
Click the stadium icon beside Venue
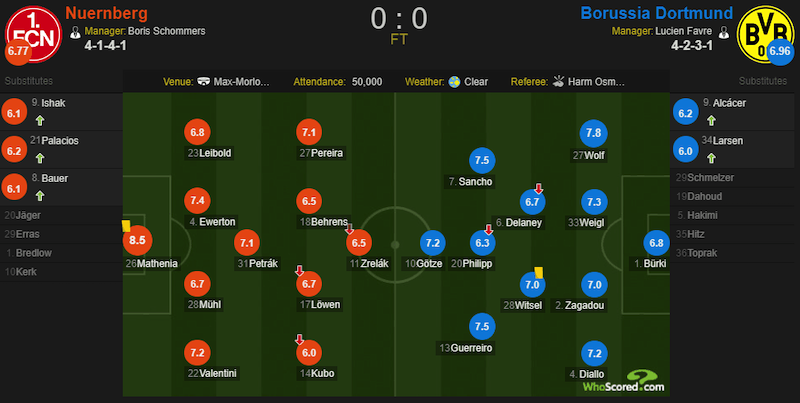204,82
